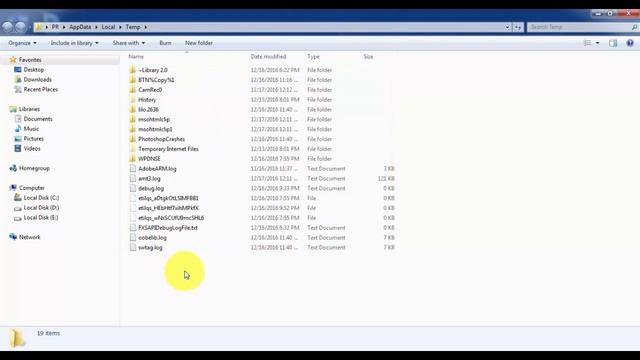Viewport: 640px width, 360px height.
Task: Select the CamRec0 folder name
Action: pyautogui.click(x=150, y=90)
